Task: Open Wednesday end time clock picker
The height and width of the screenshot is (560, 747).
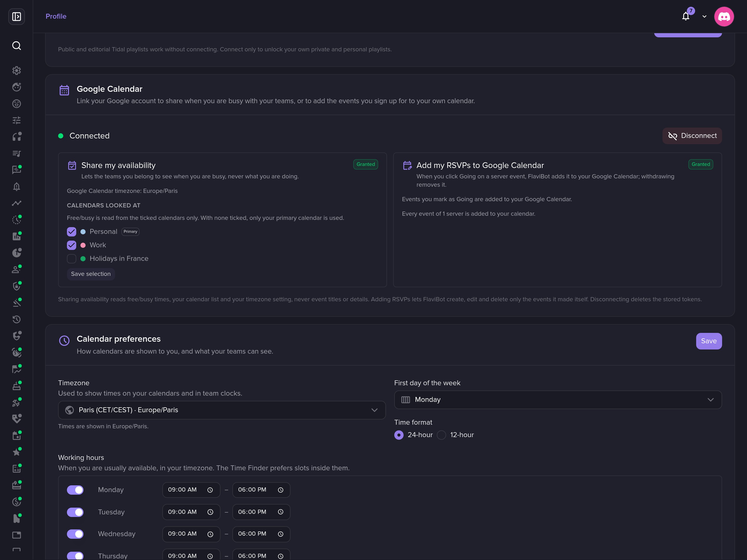Action: pos(280,534)
